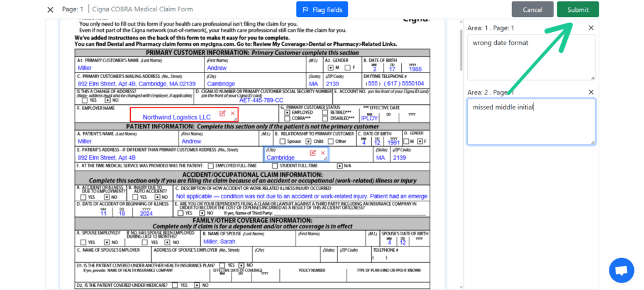This screenshot has width=644, height=290.
Task: Focus the 'missed middle initial' comment box
Action: [x=531, y=121]
